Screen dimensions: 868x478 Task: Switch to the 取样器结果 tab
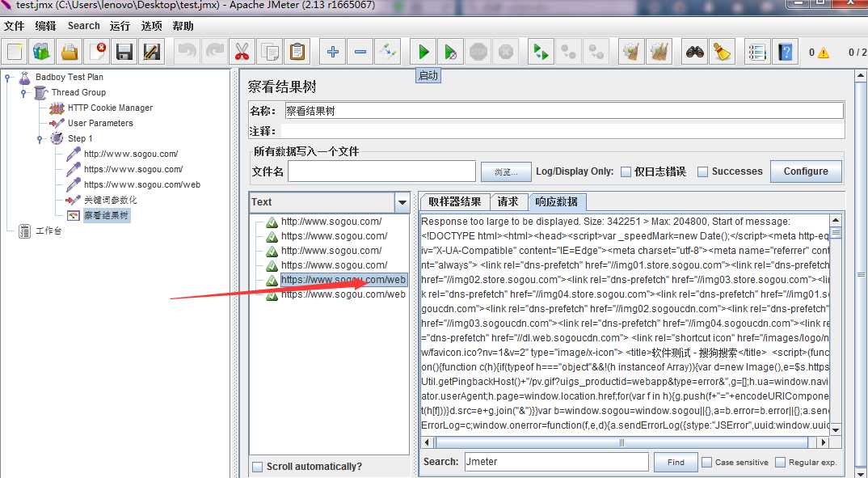[454, 202]
